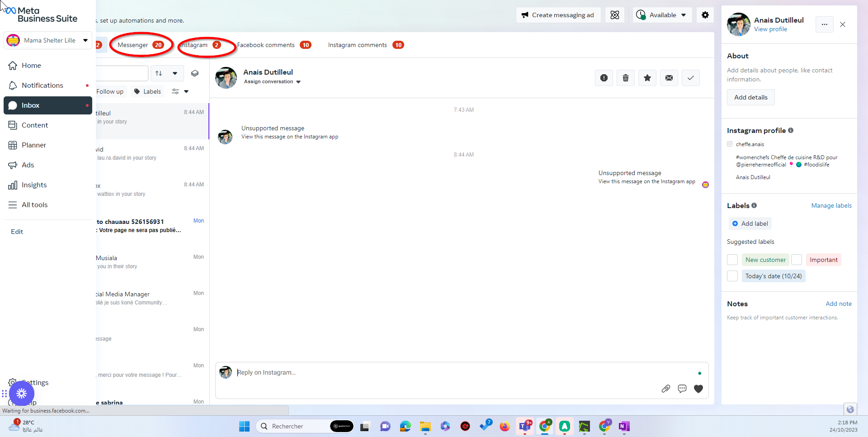Open saved replies speech bubble icon

point(682,389)
